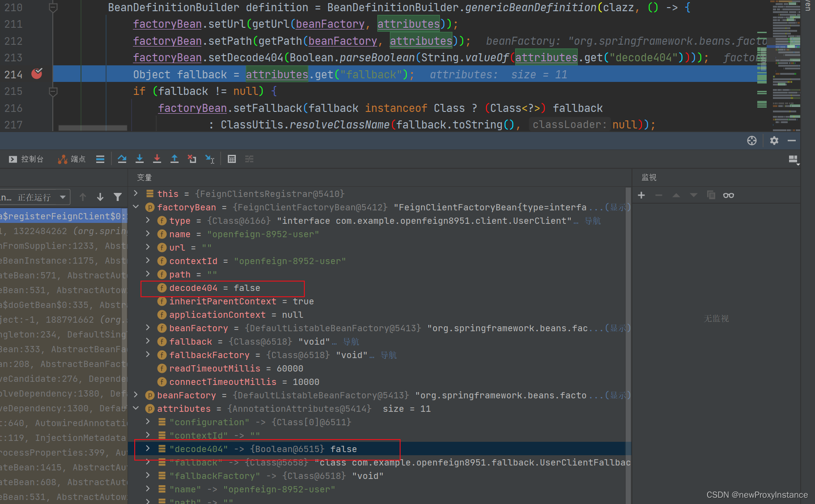The height and width of the screenshot is (504, 815).
Task: Collapse the 'attributes' variable node
Action: [x=136, y=408]
